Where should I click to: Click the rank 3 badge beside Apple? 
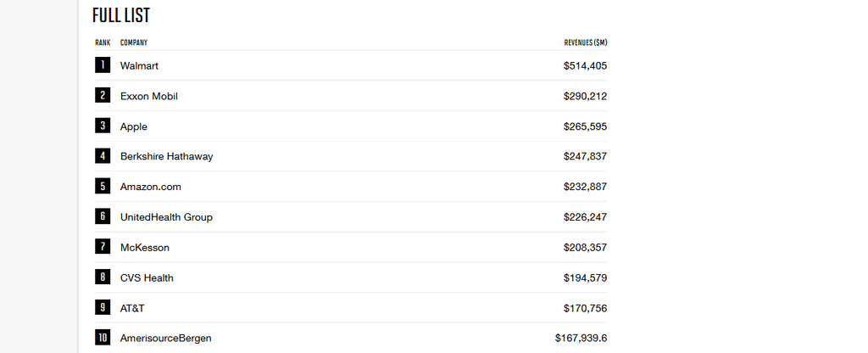coord(103,126)
